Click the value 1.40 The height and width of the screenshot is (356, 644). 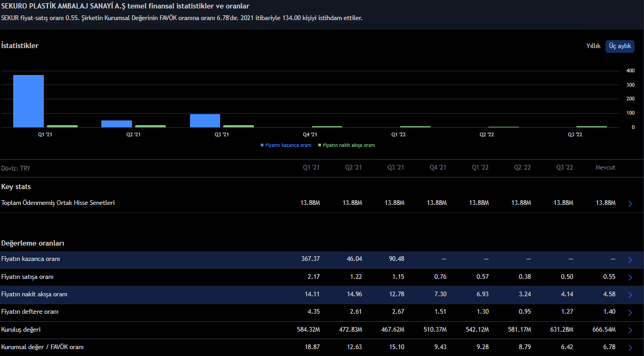tap(609, 312)
